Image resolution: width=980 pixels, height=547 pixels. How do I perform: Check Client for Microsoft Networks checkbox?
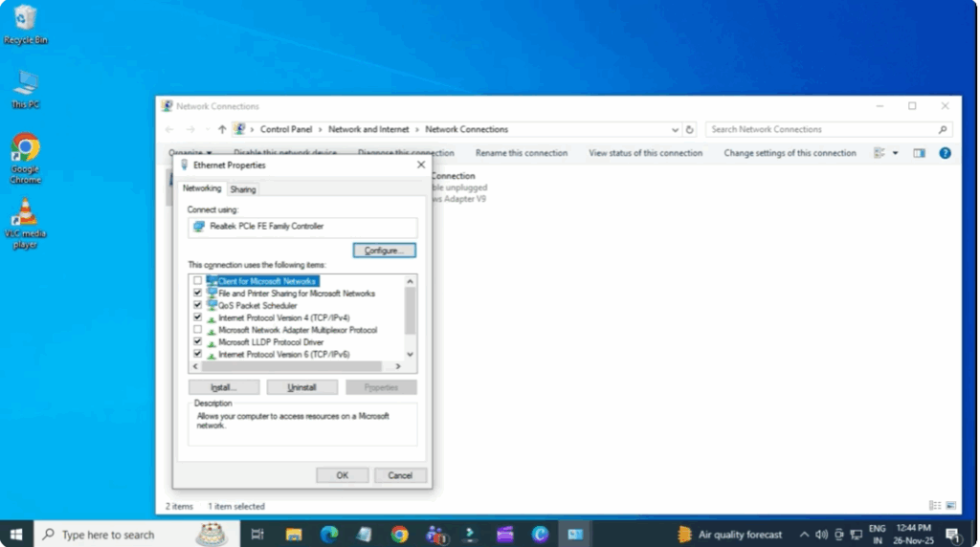pos(197,281)
